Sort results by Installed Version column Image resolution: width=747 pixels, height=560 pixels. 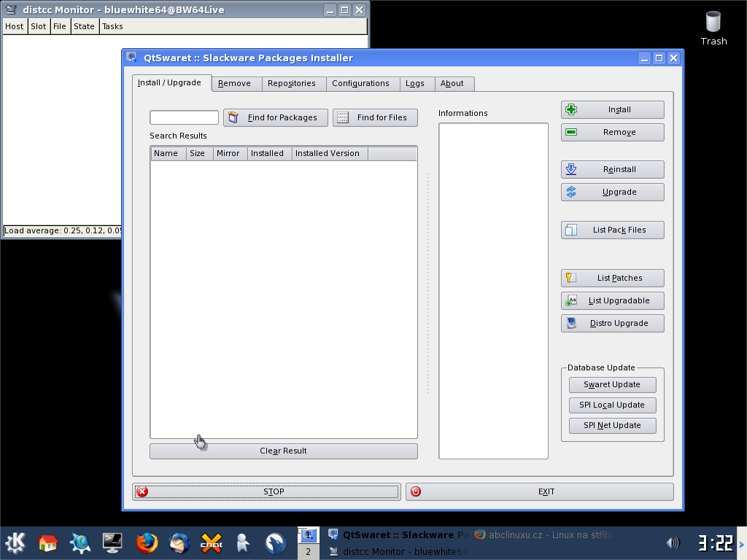(x=330, y=153)
